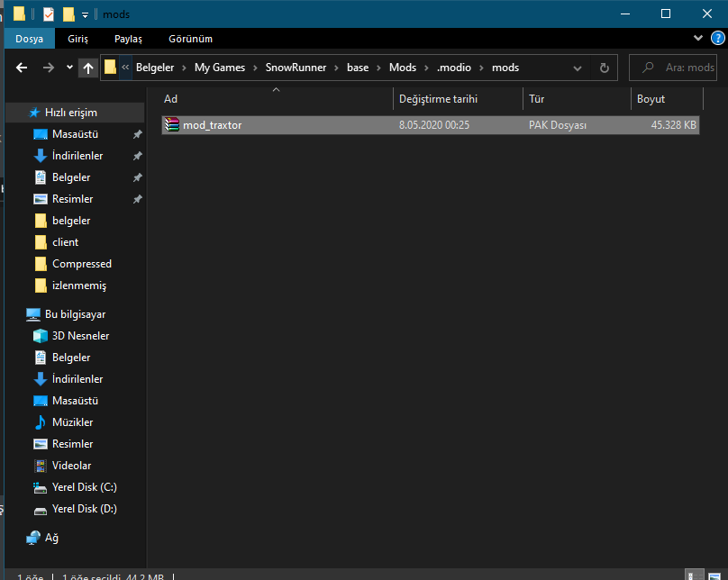
Task: Go back using the Back arrow
Action: click(x=22, y=68)
